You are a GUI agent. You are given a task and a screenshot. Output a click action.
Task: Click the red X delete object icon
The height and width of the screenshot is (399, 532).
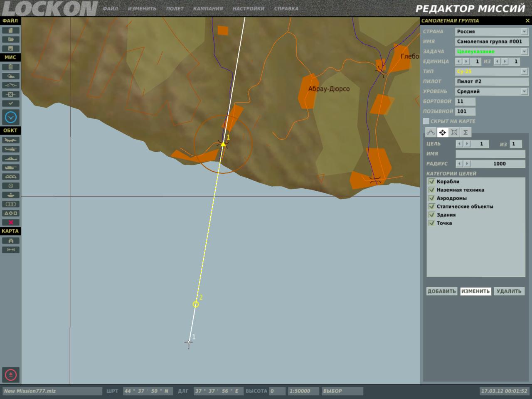click(10, 222)
